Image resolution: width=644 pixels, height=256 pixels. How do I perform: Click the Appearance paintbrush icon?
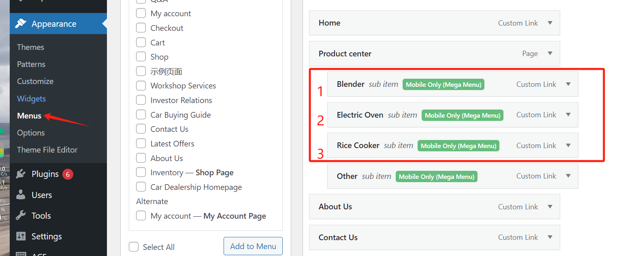tap(21, 24)
